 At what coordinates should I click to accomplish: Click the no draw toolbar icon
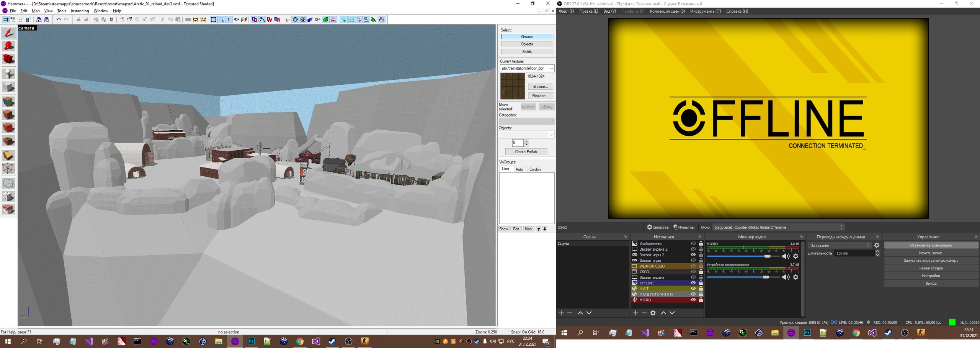333,20
